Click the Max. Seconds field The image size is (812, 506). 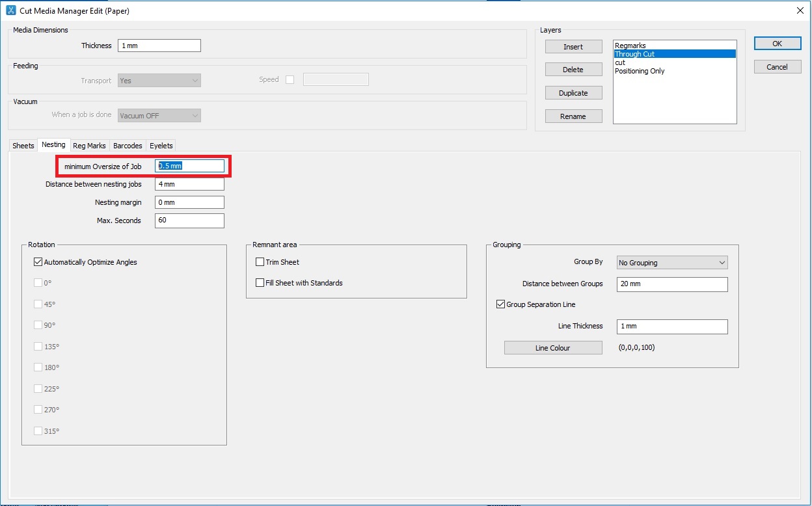189,220
